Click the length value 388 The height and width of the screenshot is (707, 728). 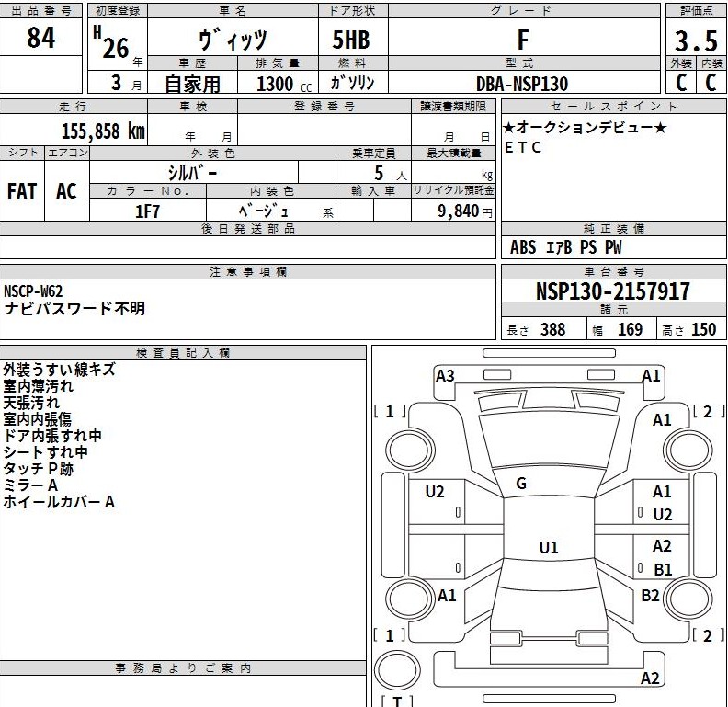tap(552, 329)
